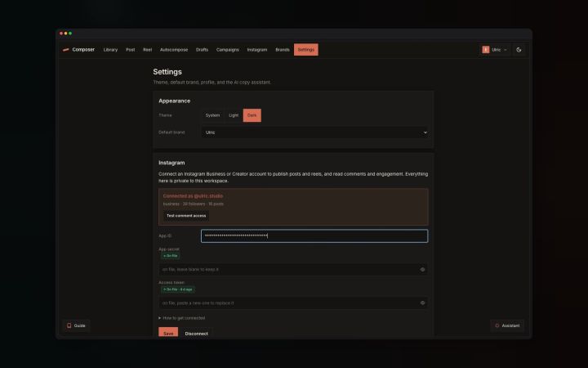
Task: Select the Dark theme option
Action: coord(252,115)
